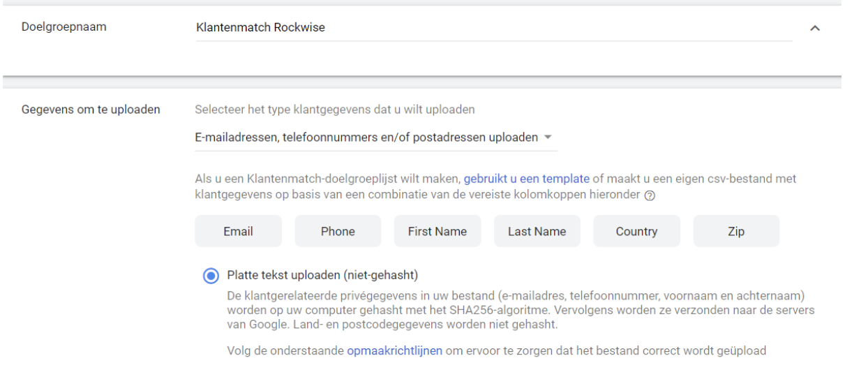
Task: Collapse the Doelgroepnaam section chevron
Action: point(814,29)
